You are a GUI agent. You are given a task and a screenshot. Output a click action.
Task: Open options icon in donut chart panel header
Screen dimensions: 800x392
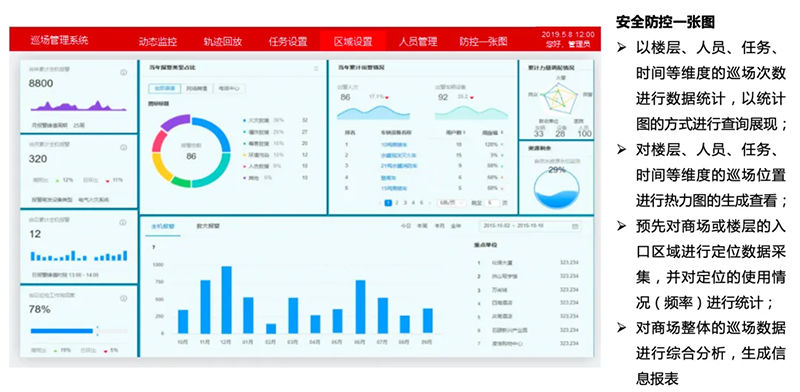pyautogui.click(x=316, y=68)
